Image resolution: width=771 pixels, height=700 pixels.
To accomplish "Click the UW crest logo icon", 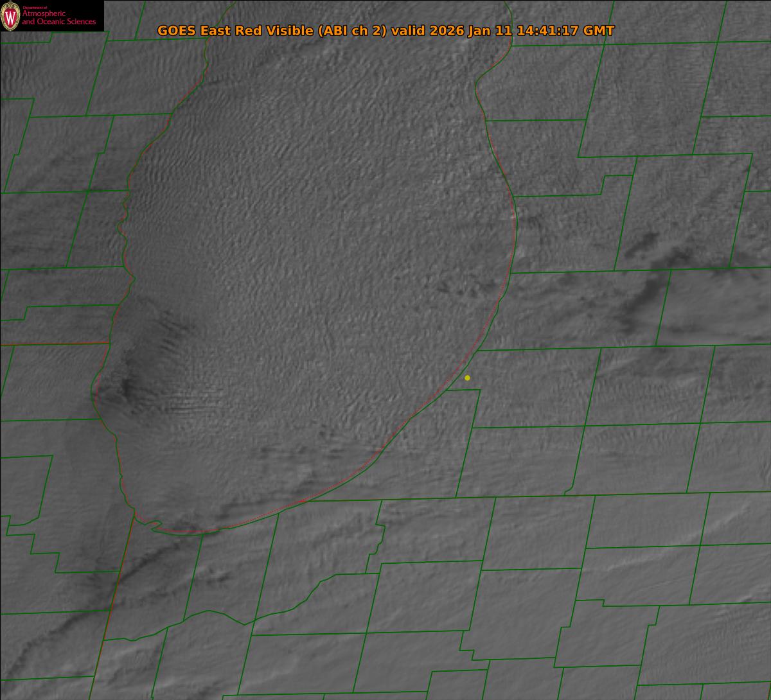I will [11, 17].
